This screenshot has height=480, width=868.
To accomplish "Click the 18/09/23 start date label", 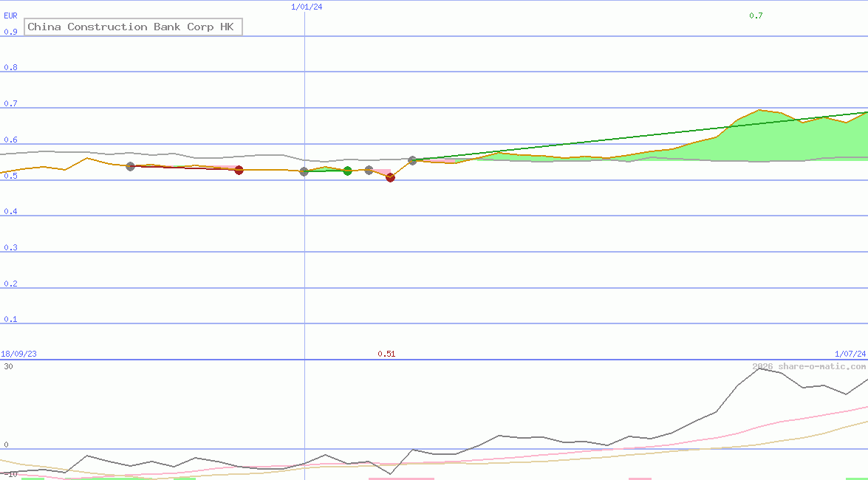I will [18, 354].
